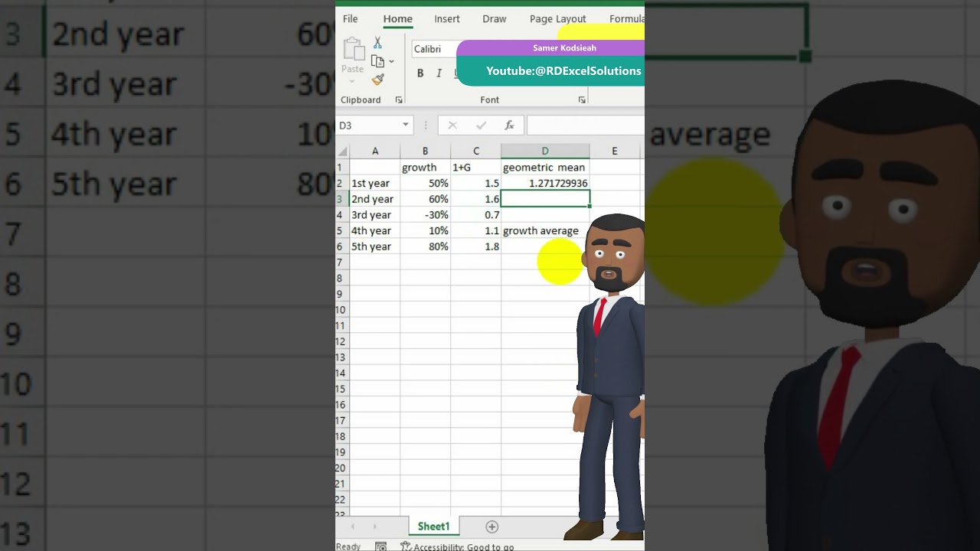Add a new sheet with plus button
980x551 pixels.
point(492,527)
